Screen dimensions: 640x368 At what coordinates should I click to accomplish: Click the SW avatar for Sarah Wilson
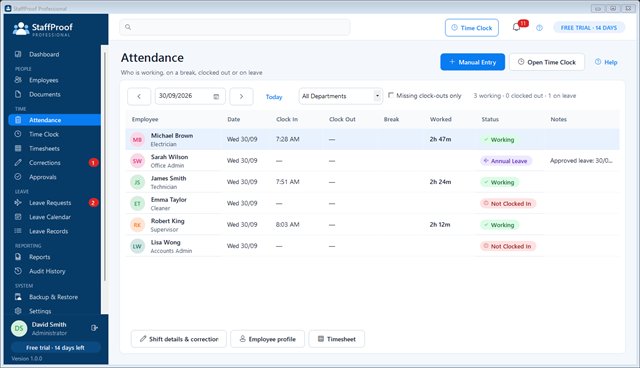(137, 161)
